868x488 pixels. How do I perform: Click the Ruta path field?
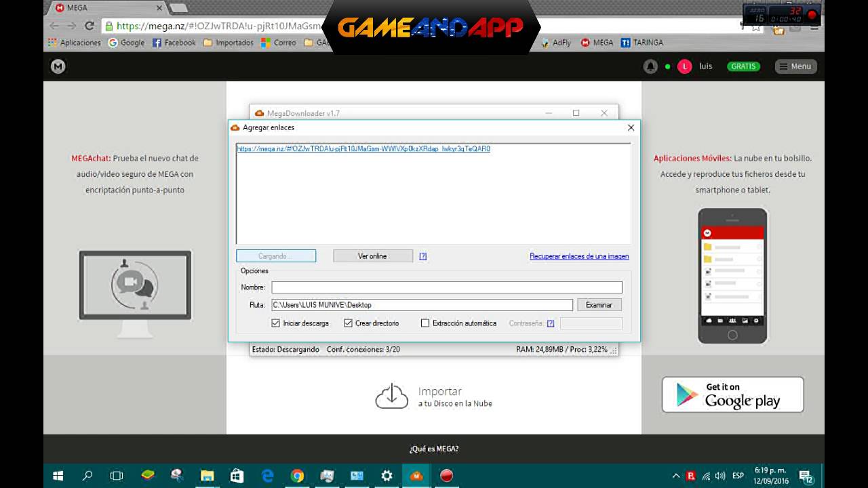(x=422, y=305)
